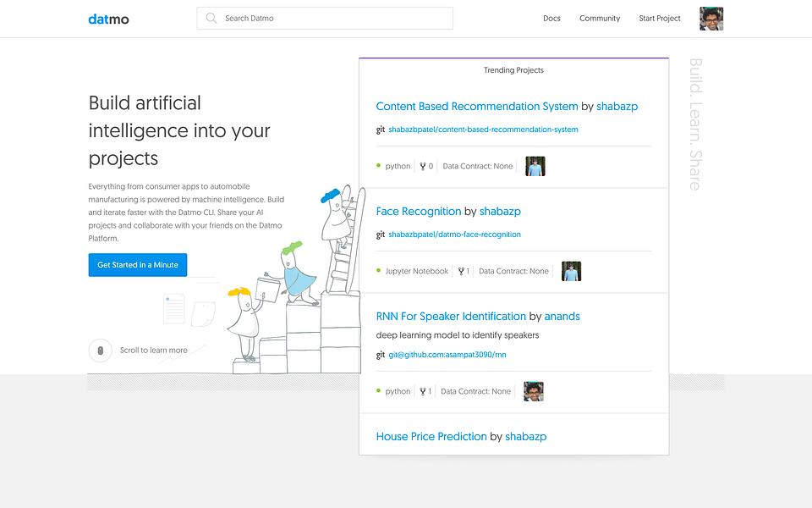The width and height of the screenshot is (812, 508).
Task: Open the user profile avatar in header
Action: [x=711, y=19]
